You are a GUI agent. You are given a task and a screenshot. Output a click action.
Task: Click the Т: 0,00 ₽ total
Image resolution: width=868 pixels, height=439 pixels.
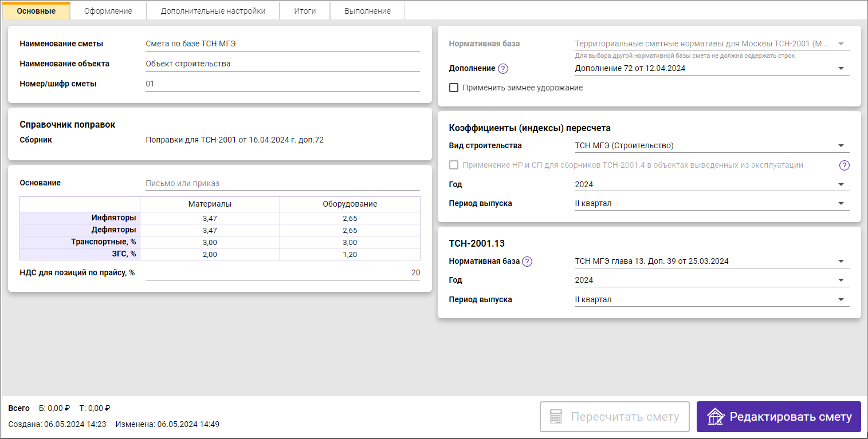pyautogui.click(x=95, y=409)
